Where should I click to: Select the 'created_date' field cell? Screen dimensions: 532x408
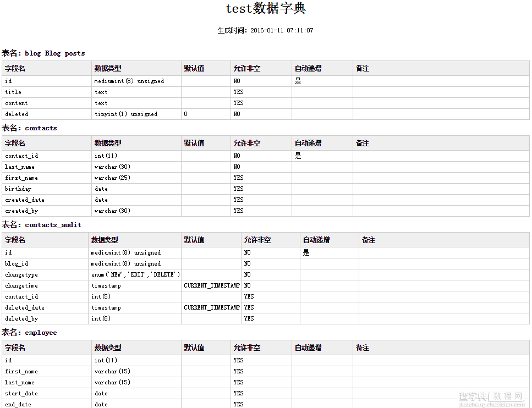pos(47,200)
